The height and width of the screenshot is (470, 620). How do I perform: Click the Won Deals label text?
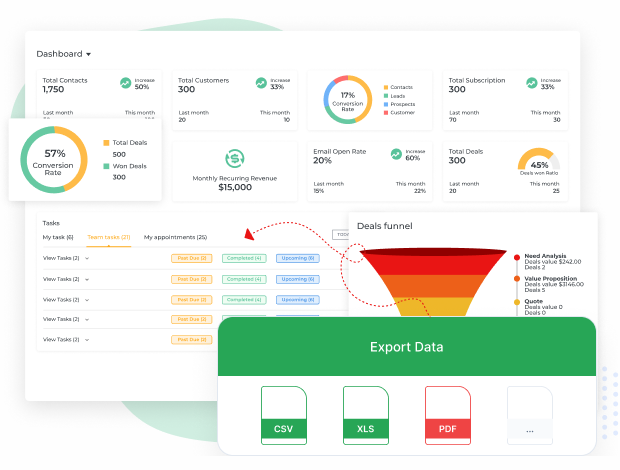point(130,166)
